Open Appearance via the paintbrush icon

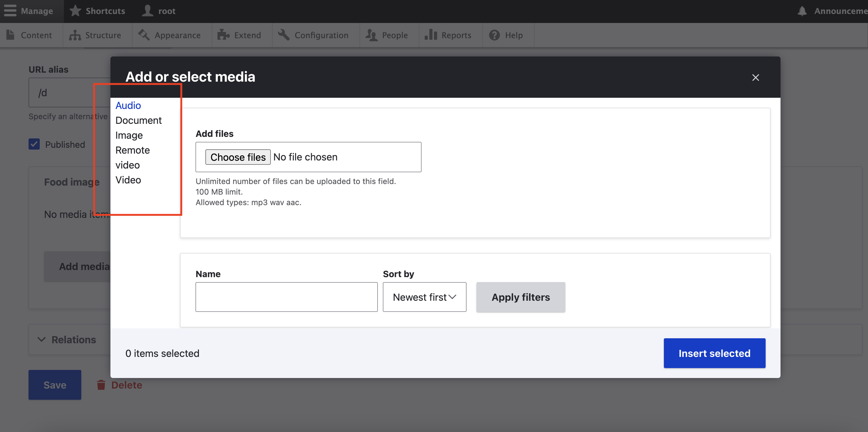tap(144, 35)
